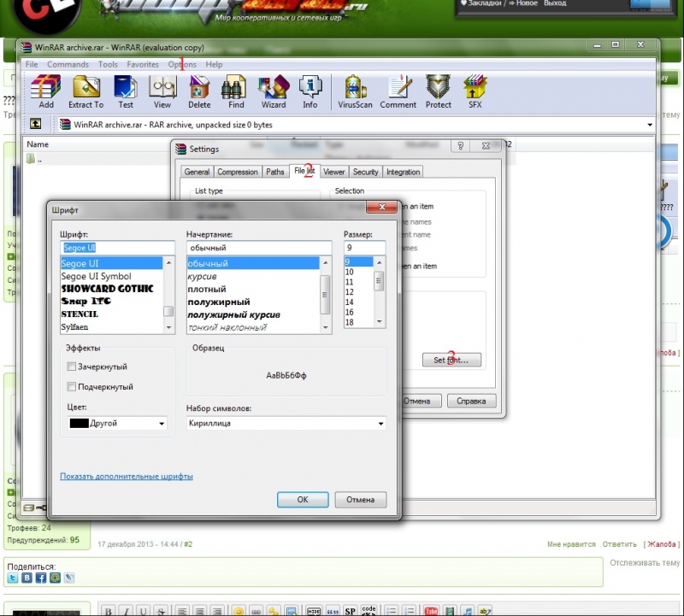Enable the Подчеркнутый checkbox

(x=71, y=387)
